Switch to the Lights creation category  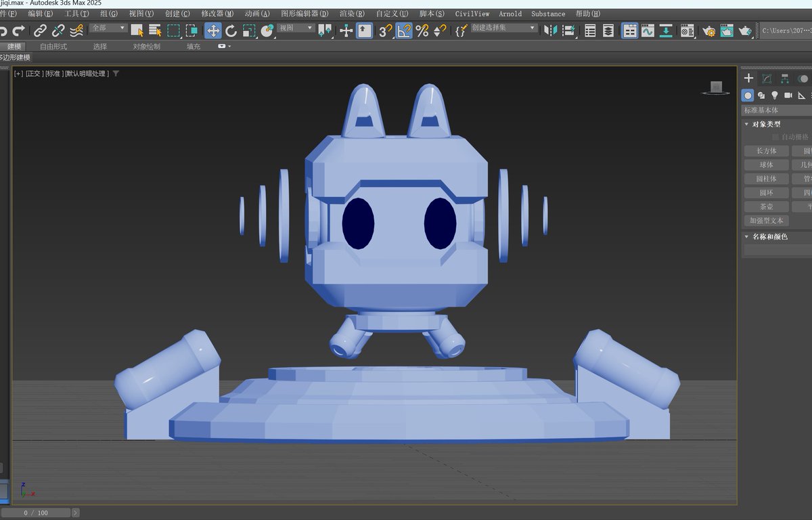(x=775, y=95)
